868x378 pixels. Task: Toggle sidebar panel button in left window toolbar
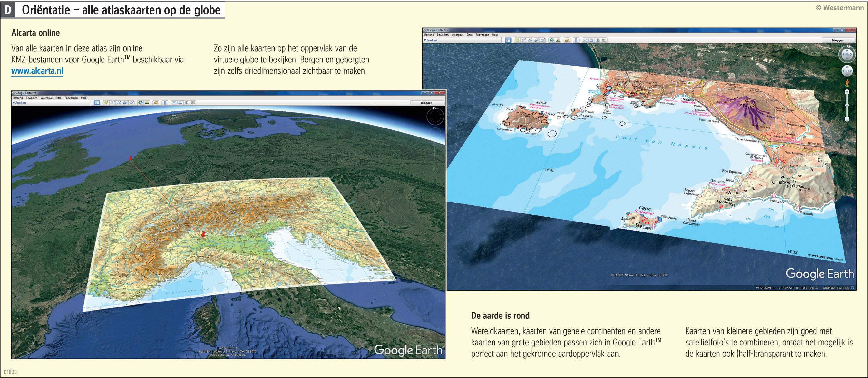pyautogui.click(x=97, y=103)
